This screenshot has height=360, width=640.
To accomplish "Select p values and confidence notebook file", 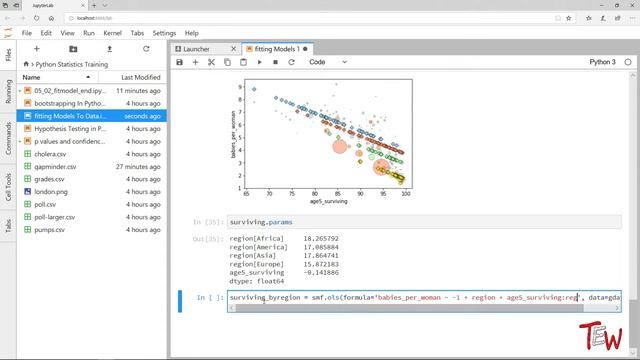I will pos(92,141).
